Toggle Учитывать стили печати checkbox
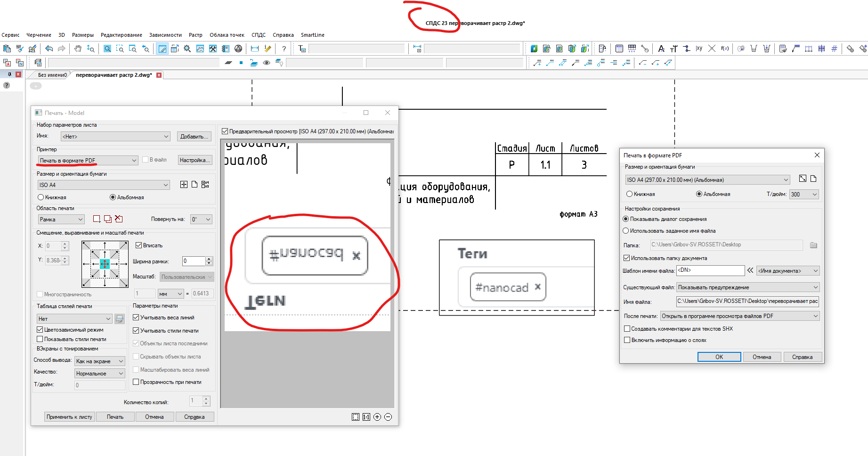 (136, 331)
